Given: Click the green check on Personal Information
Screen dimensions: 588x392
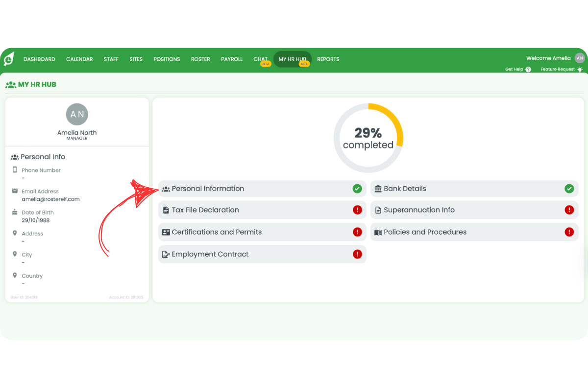Looking at the screenshot, I should (357, 189).
